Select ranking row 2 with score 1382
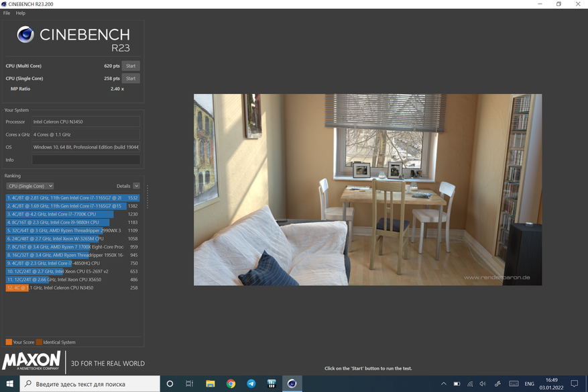This screenshot has height=392, width=588. [x=73, y=206]
